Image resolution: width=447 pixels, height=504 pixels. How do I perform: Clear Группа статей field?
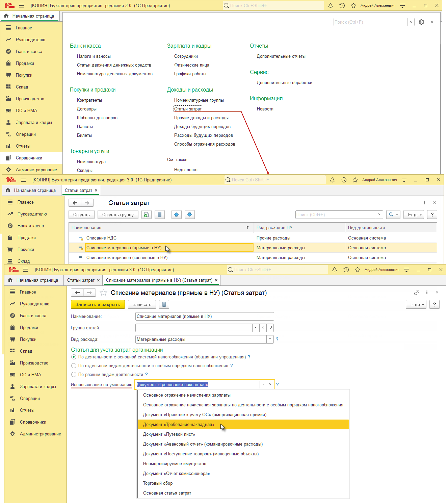(x=263, y=328)
